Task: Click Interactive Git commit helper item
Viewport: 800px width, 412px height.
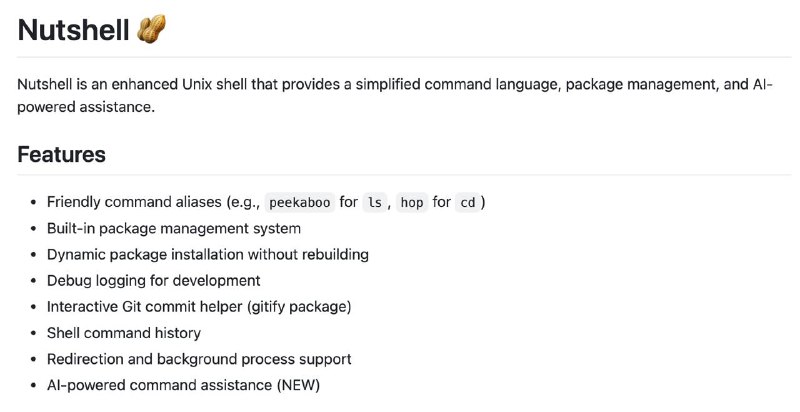Action: (x=199, y=306)
